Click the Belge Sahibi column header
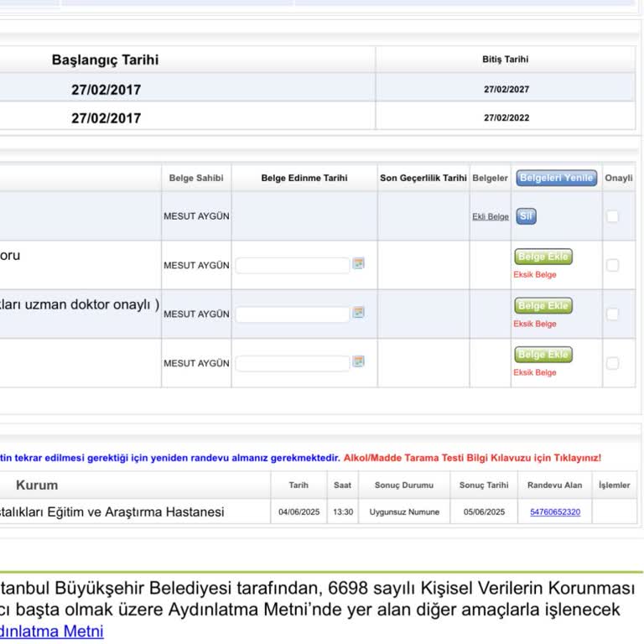Image resolution: width=644 pixels, height=644 pixels. click(x=196, y=178)
